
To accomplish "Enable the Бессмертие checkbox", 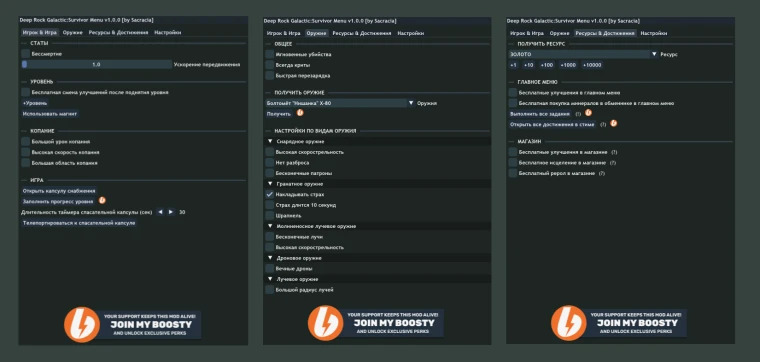I will [26, 54].
